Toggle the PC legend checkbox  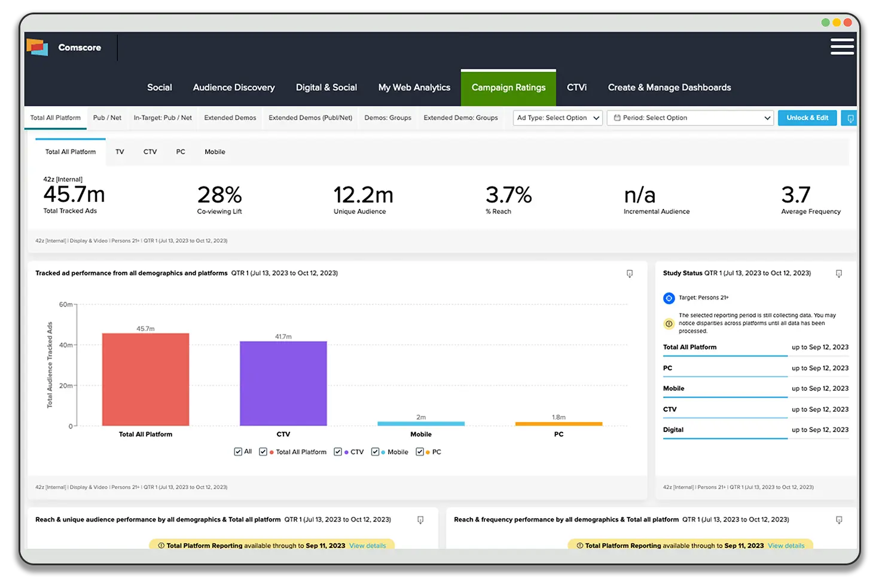pos(420,452)
